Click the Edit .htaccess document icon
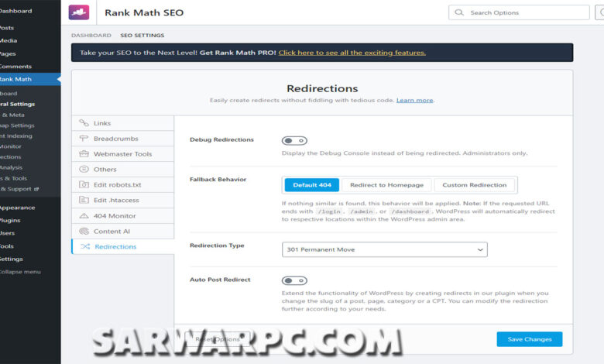604x364 pixels. (84, 200)
